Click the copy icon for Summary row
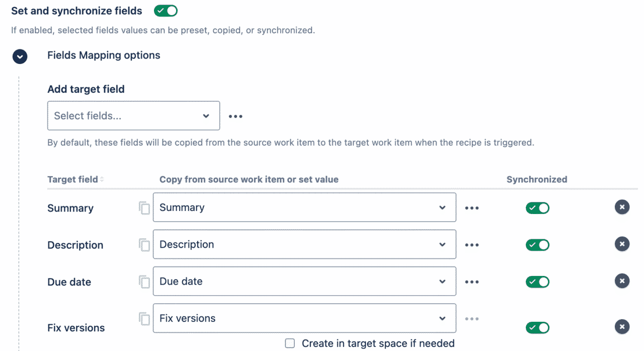The height and width of the screenshot is (351, 644). click(144, 207)
